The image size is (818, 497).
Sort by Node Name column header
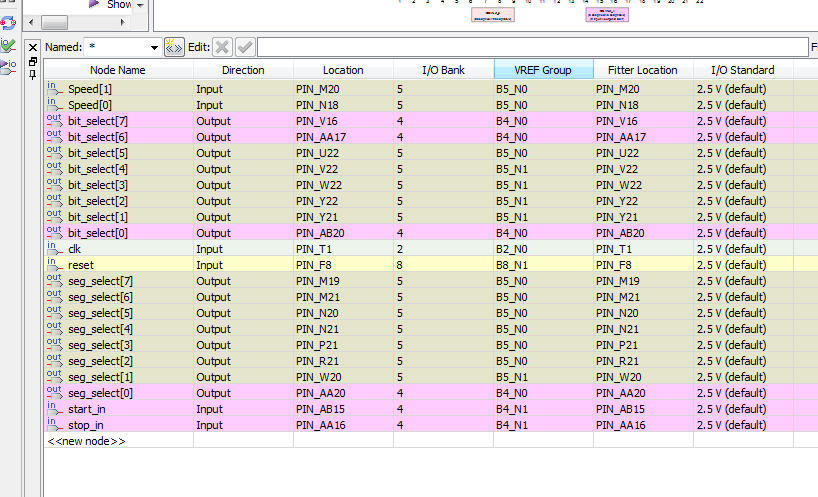[x=118, y=70]
